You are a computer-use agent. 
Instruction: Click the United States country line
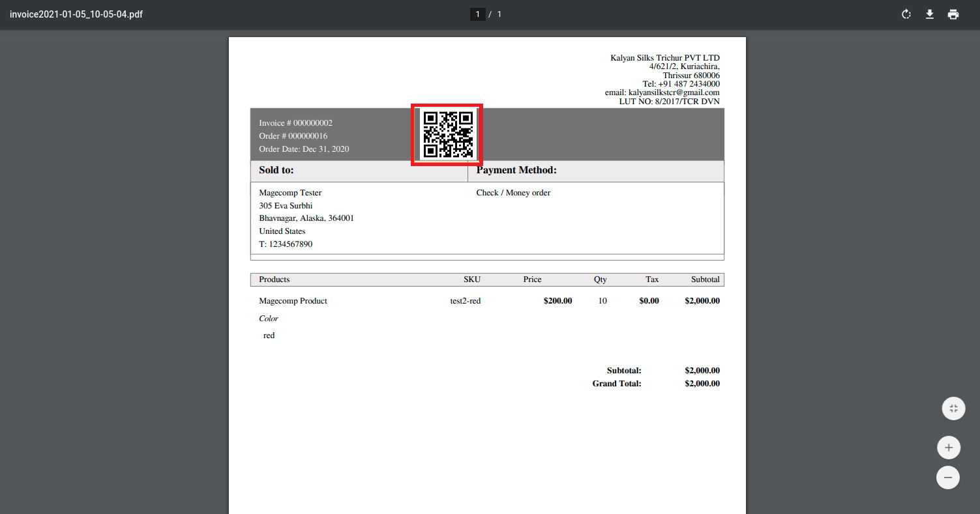point(282,231)
